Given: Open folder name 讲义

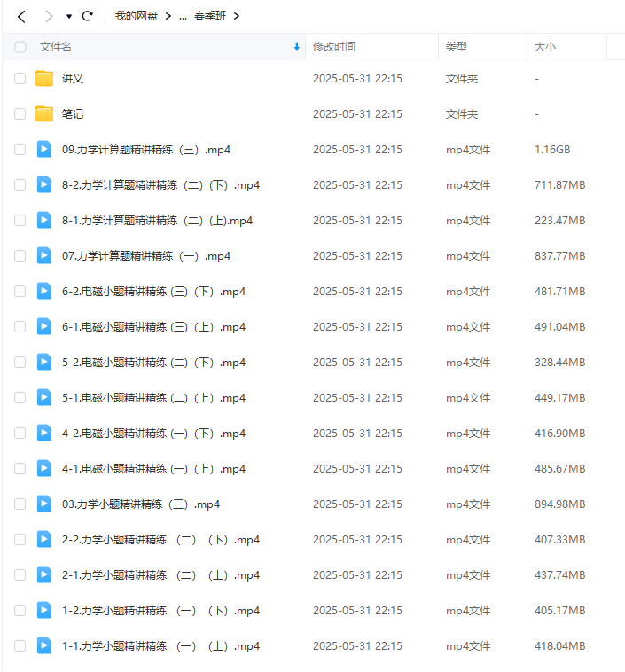Looking at the screenshot, I should 73,78.
